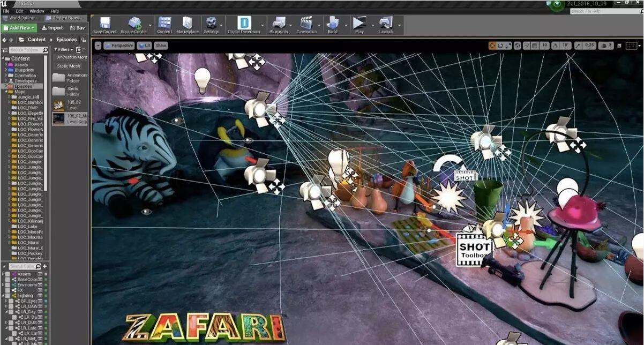This screenshot has width=644, height=345.
Task: Toggle visibility checkbox of Assets layer
Action: coord(8,274)
